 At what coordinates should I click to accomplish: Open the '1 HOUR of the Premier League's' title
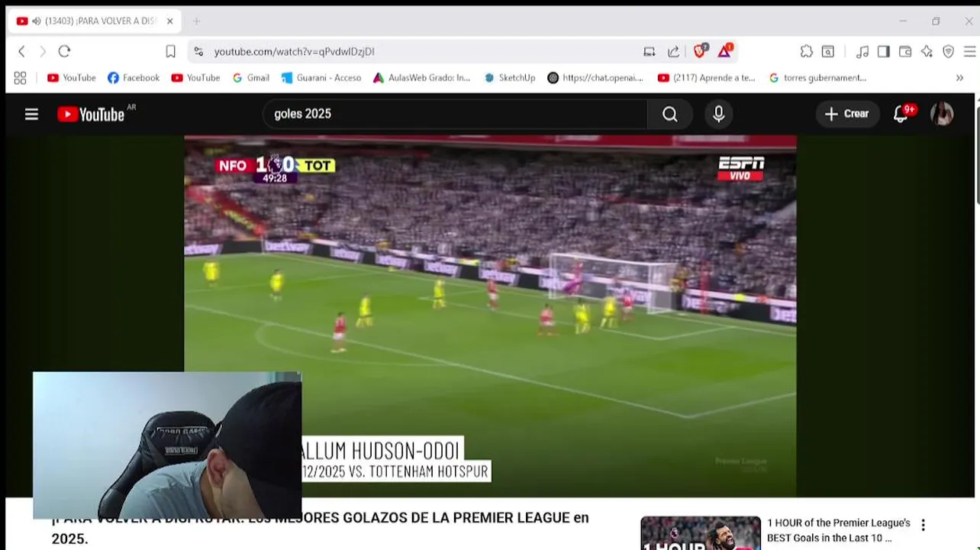(x=839, y=530)
